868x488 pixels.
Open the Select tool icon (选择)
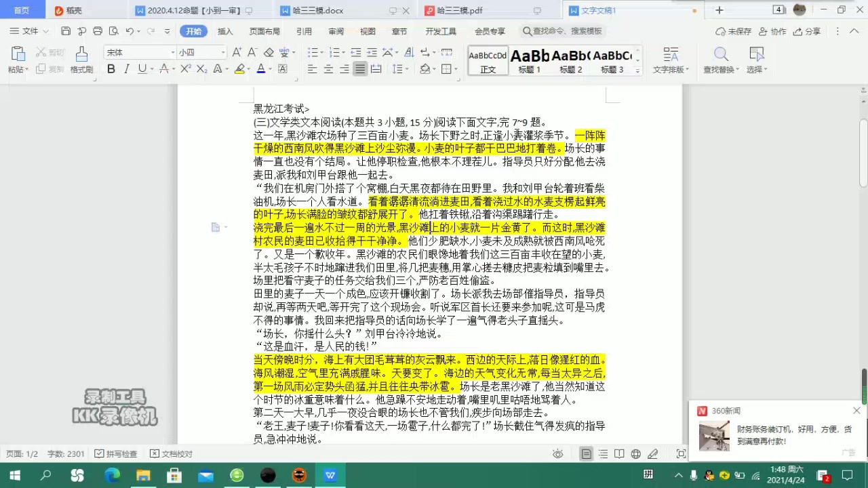[756, 54]
